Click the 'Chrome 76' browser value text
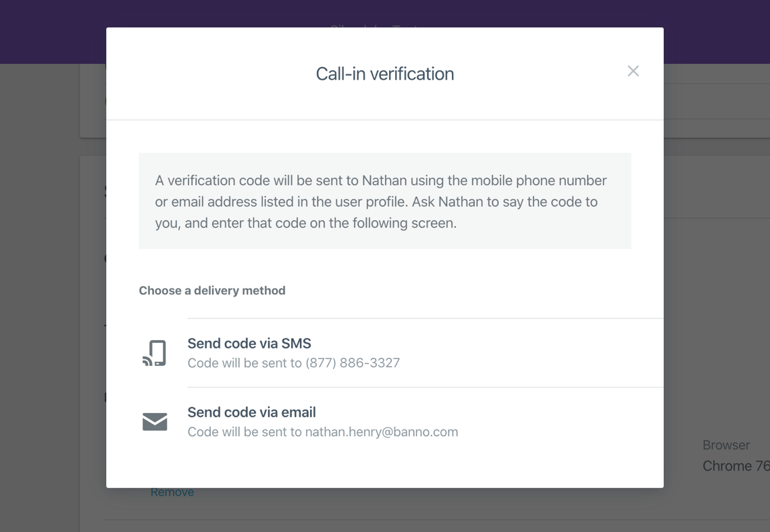 point(735,466)
